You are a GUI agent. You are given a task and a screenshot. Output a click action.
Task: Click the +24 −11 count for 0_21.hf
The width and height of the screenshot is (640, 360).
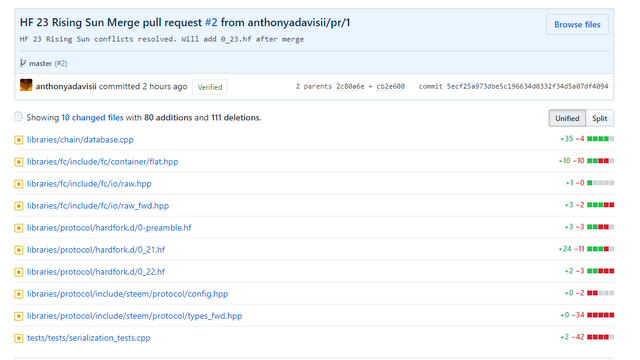(x=571, y=249)
